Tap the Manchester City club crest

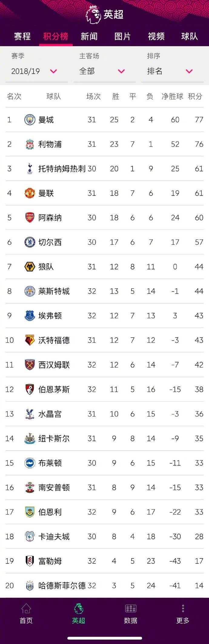click(30, 120)
